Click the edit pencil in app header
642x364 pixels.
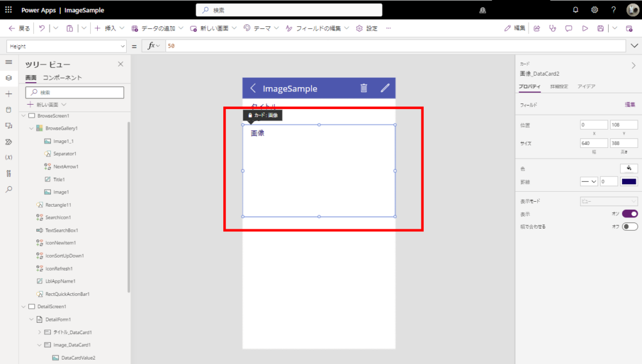pos(385,88)
